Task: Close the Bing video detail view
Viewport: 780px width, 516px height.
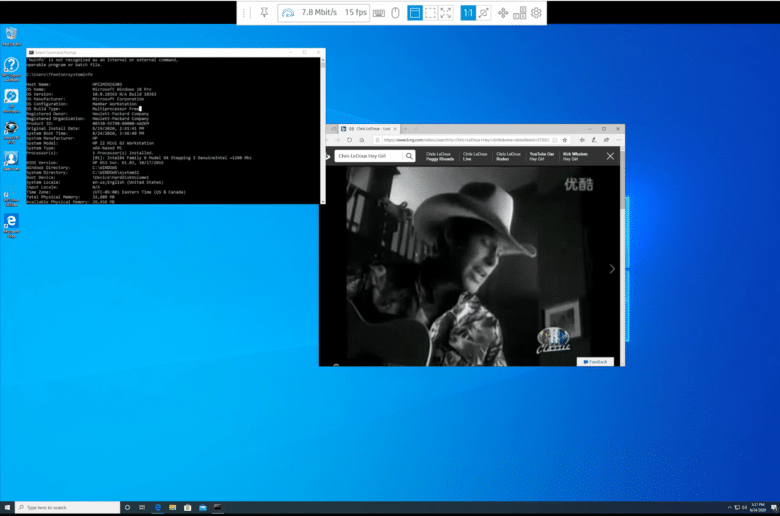Action: tap(610, 156)
